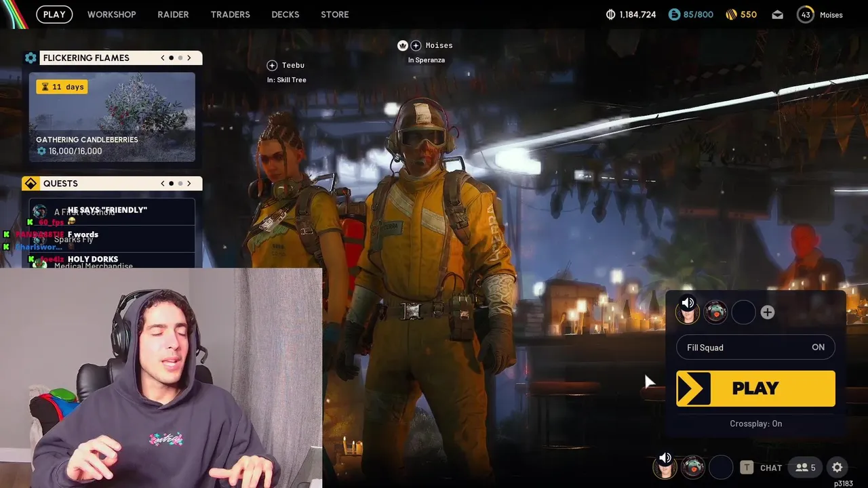Image resolution: width=868 pixels, height=488 pixels.
Task: Select second page dot in Flickering Flames
Action: [180, 58]
